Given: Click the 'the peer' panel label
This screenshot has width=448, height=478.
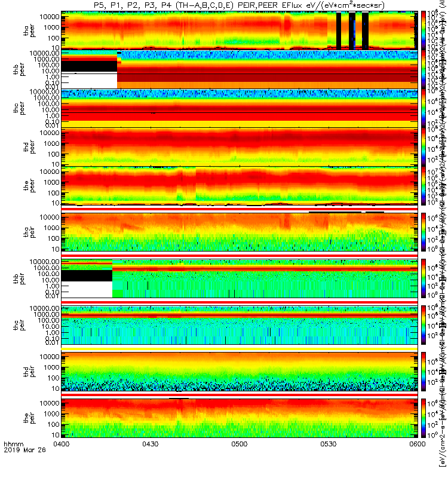Looking at the screenshot, I should pos(29,186).
